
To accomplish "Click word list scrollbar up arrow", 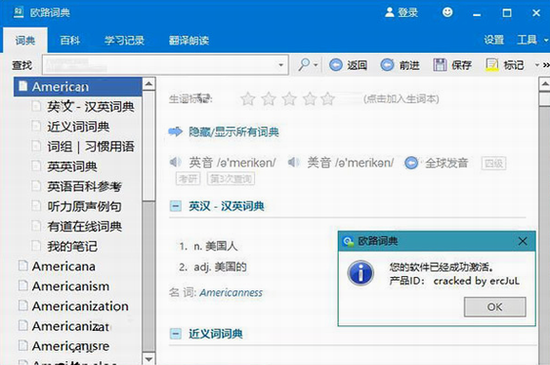I will pos(149,84).
